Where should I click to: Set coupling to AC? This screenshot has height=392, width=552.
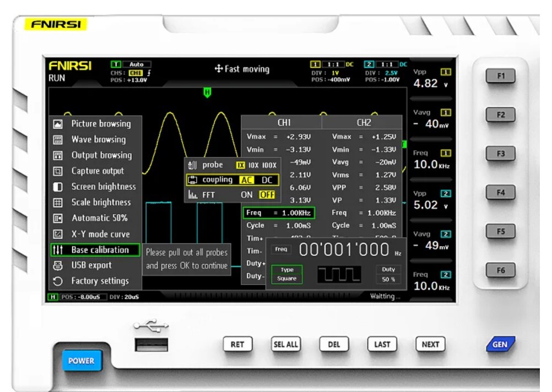point(246,180)
